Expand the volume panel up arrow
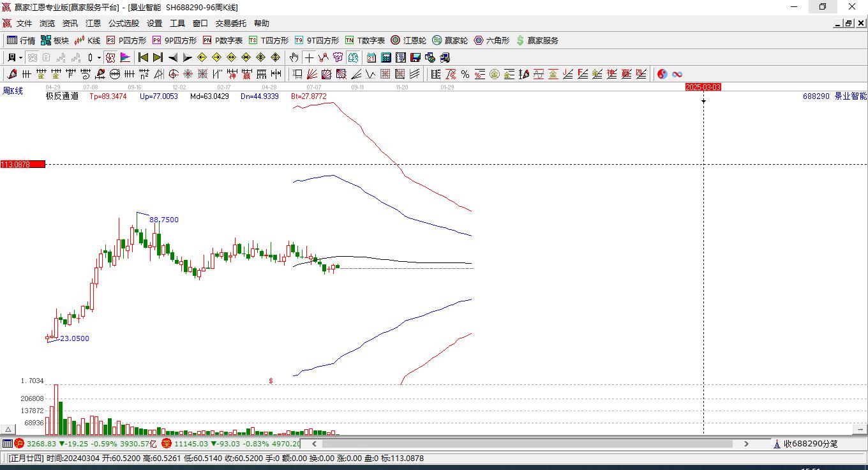The height and width of the screenshot is (470, 868). tap(8, 429)
